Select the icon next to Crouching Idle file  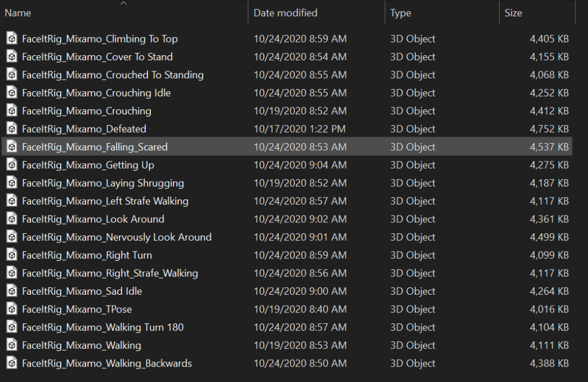click(11, 92)
